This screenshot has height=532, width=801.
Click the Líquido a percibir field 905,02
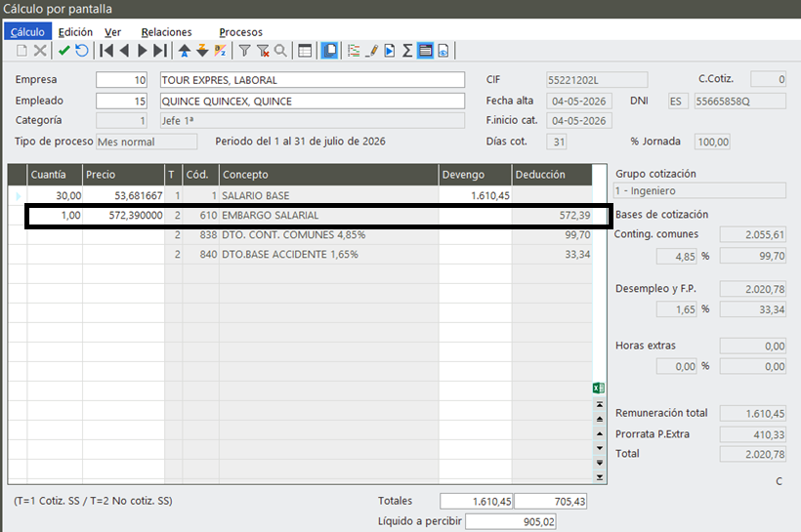(510, 521)
